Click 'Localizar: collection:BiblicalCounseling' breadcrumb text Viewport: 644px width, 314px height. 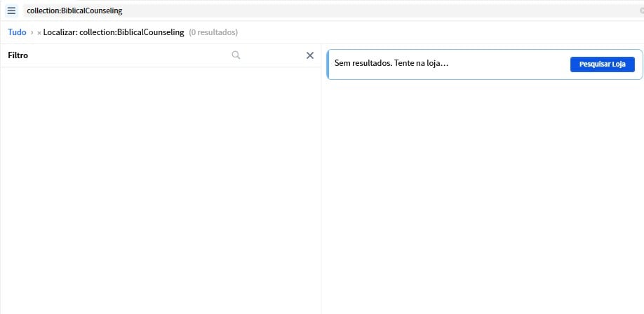(114, 32)
